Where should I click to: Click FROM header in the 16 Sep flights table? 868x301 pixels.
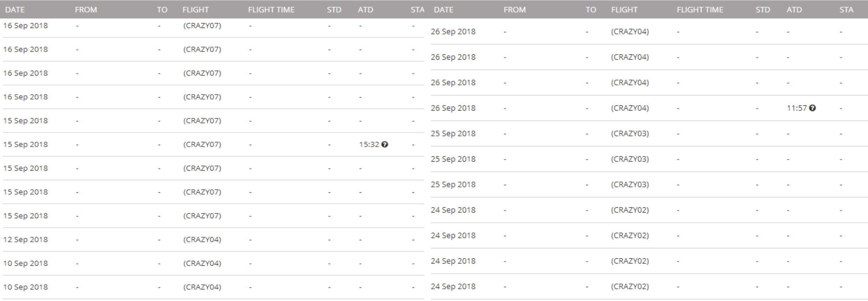click(86, 10)
